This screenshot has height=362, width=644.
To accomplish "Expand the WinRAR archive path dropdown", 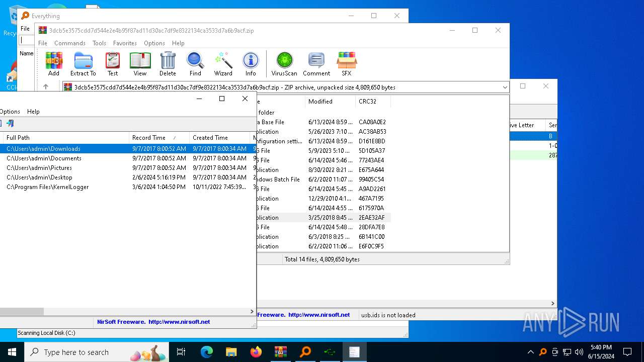I will pyautogui.click(x=505, y=87).
